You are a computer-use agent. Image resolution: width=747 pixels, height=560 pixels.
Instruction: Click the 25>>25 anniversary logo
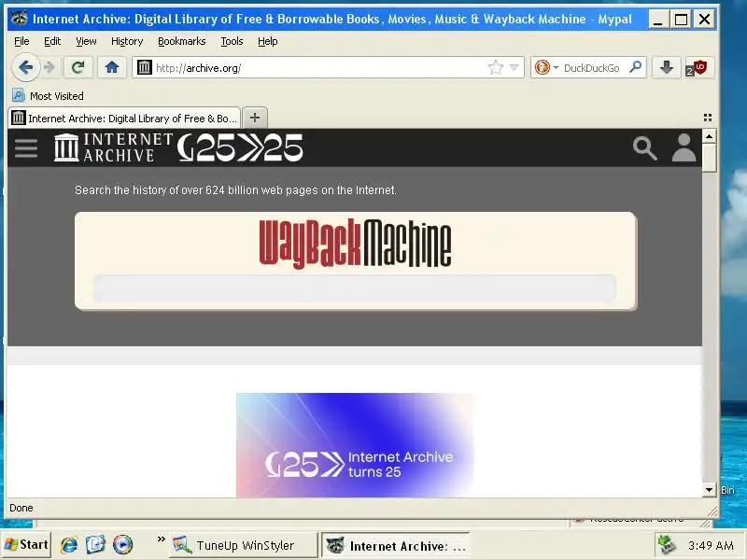pyautogui.click(x=240, y=147)
